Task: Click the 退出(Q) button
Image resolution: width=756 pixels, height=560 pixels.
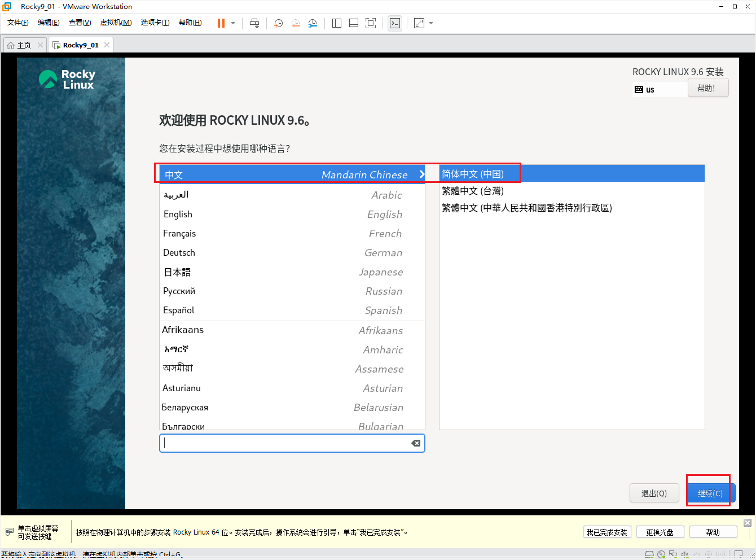Action: [654, 493]
